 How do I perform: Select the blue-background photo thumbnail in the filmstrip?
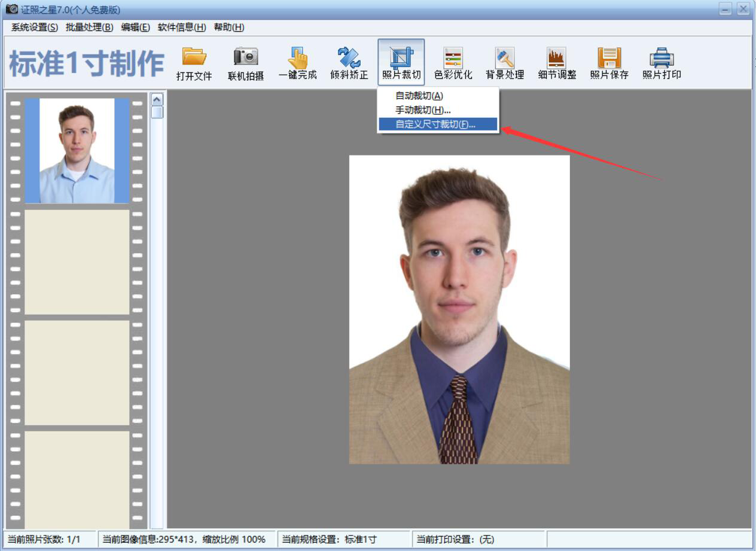(77, 151)
